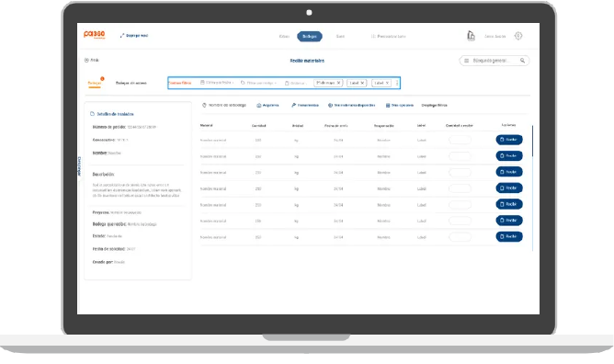Click Desplegar filtros above the table
Screen dimensions: 614x364
click(x=434, y=106)
